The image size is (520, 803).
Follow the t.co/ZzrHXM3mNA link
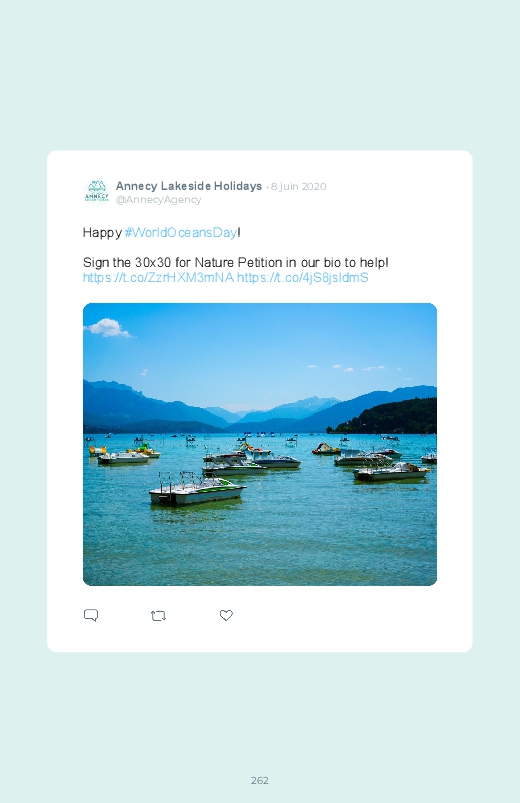click(x=158, y=278)
